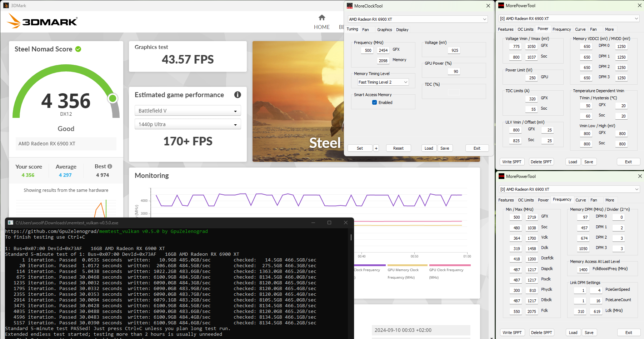Click the Reset button in MoreClockTool
This screenshot has width=644, height=339.
[398, 148]
